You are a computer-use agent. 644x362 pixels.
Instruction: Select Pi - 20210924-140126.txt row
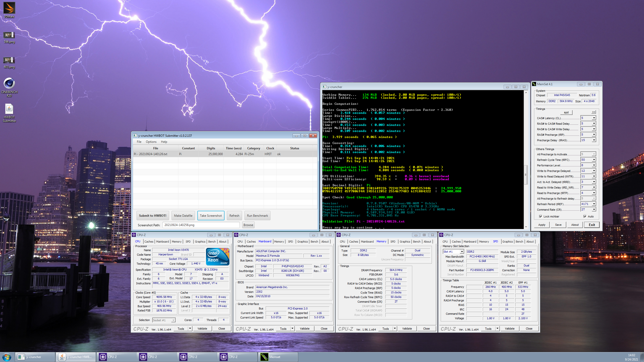click(x=225, y=154)
